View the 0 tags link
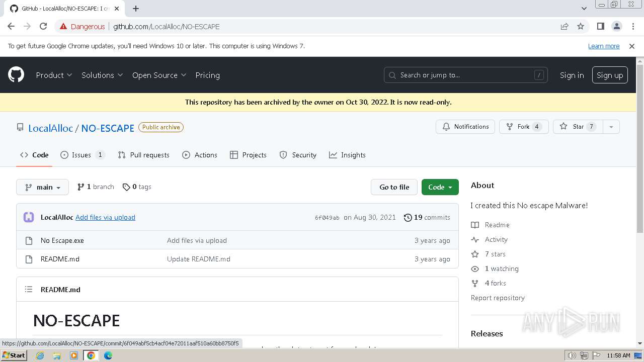The width and height of the screenshot is (644, 362). click(x=137, y=187)
